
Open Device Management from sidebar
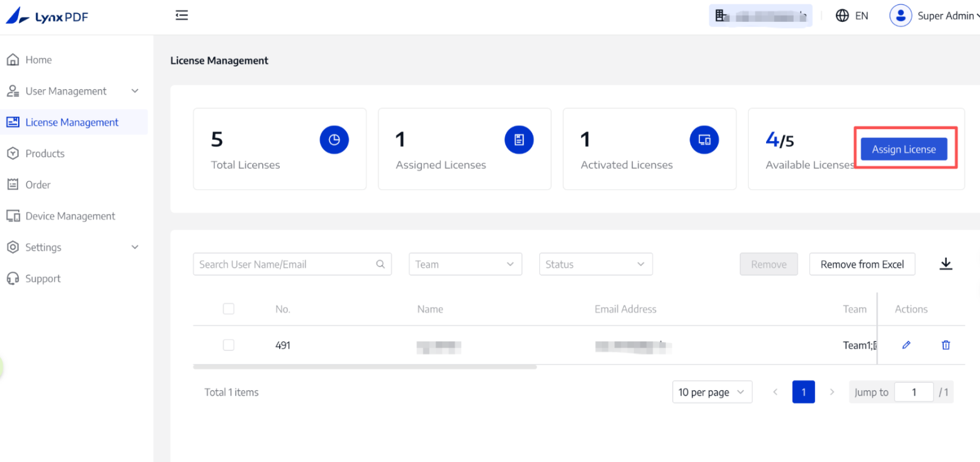pos(70,216)
